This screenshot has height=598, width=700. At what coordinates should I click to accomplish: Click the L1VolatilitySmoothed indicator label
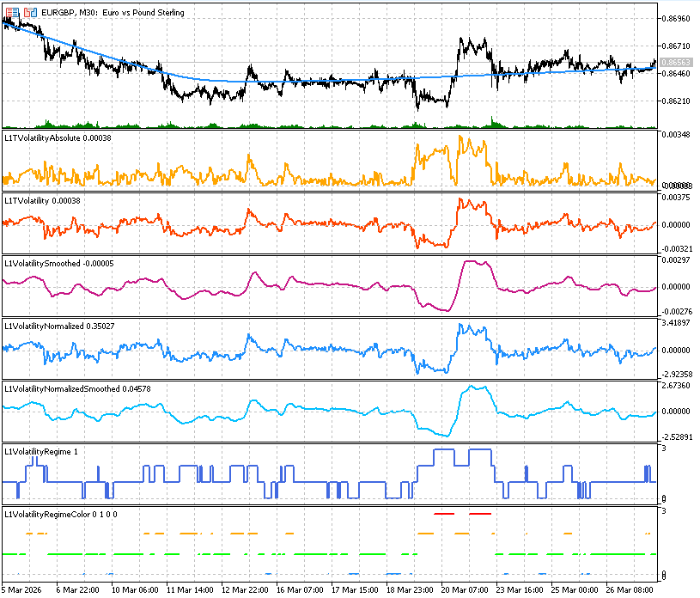[59, 264]
